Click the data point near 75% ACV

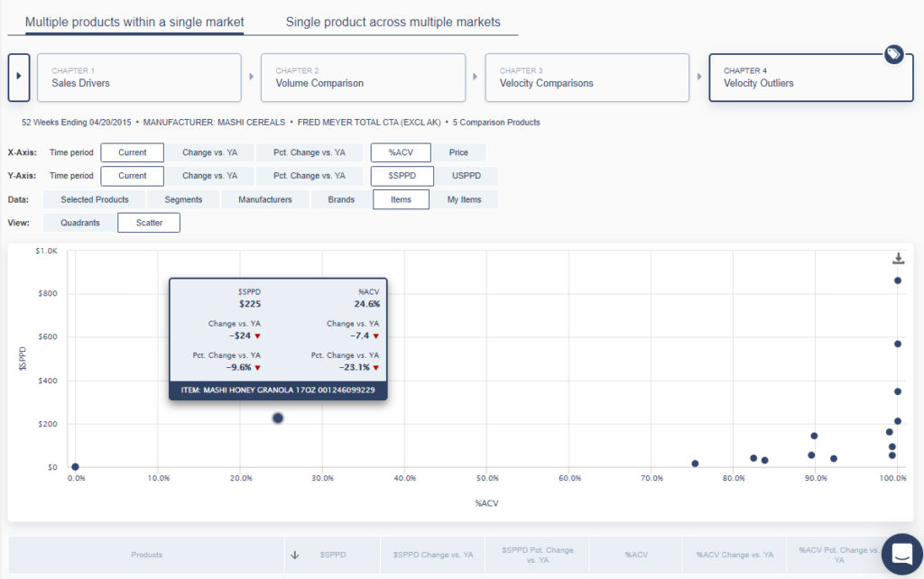pyautogui.click(x=695, y=464)
